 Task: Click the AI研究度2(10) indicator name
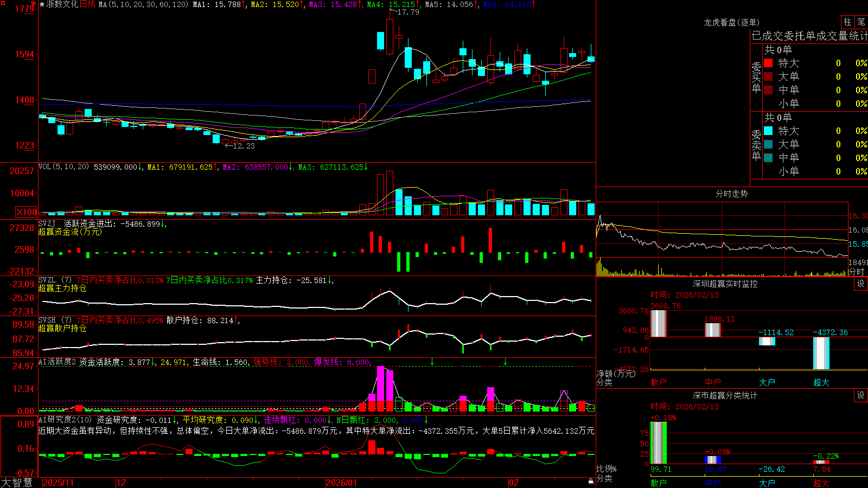pos(65,420)
